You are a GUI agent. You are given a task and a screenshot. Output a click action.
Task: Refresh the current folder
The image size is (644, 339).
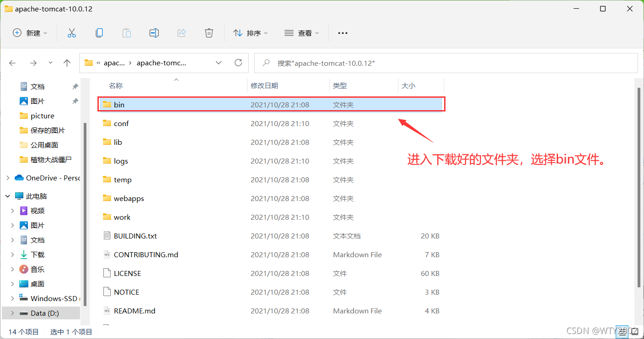238,63
